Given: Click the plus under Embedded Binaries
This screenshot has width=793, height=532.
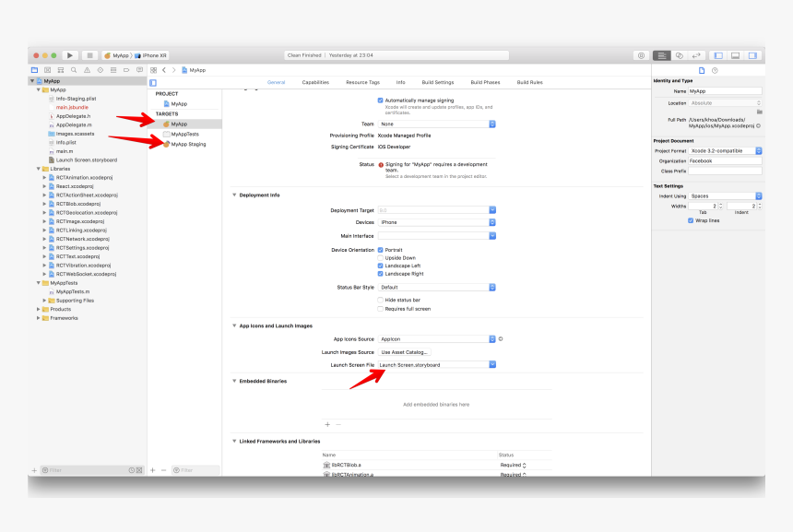Looking at the screenshot, I should point(327,424).
